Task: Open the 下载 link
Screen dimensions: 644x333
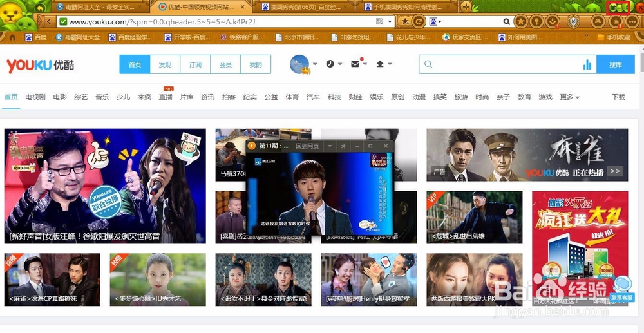Action: (618, 97)
